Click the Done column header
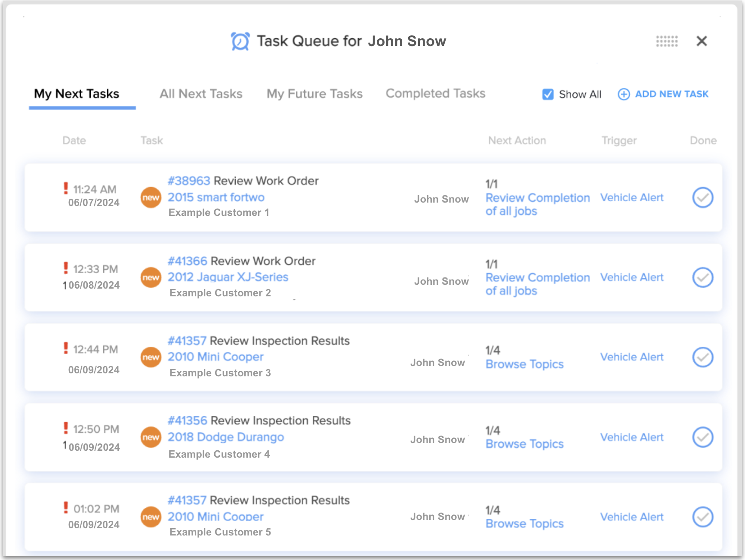Viewport: 745px width, 560px height. click(x=703, y=141)
